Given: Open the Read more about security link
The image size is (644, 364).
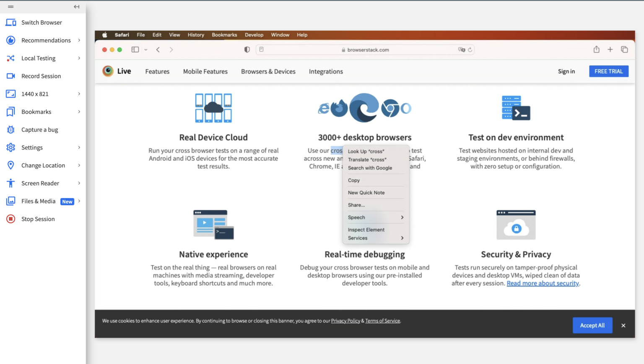Looking at the screenshot, I should pos(543,283).
